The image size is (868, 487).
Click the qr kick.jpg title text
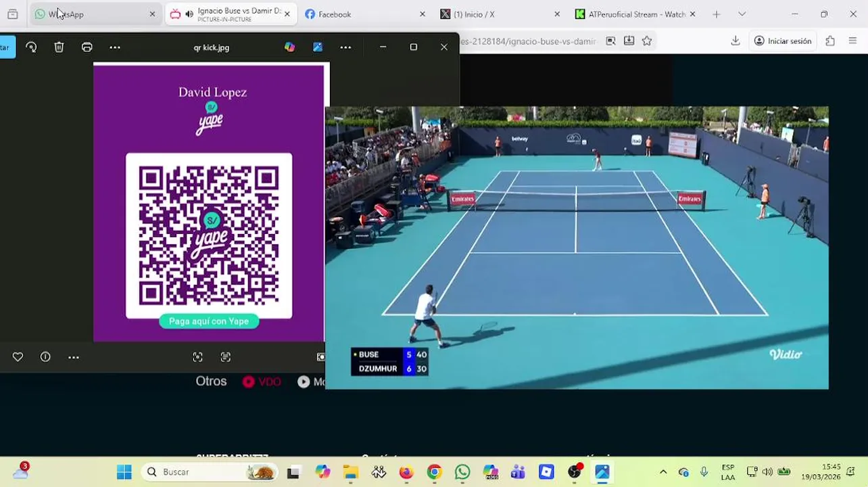(212, 47)
